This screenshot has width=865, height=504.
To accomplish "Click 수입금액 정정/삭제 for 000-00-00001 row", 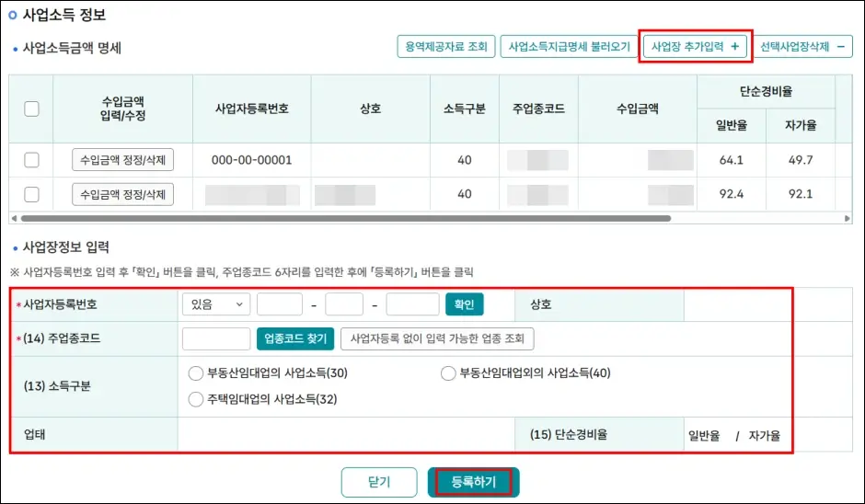I will [x=122, y=160].
